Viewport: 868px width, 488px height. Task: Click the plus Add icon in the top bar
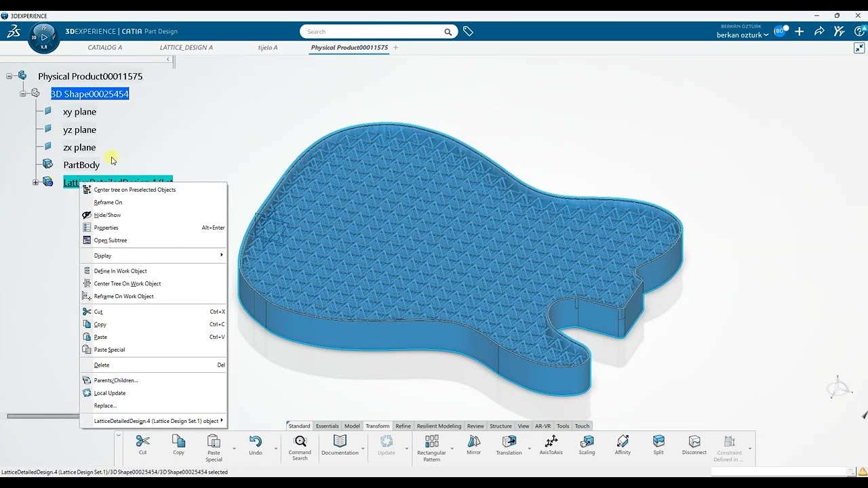point(800,31)
